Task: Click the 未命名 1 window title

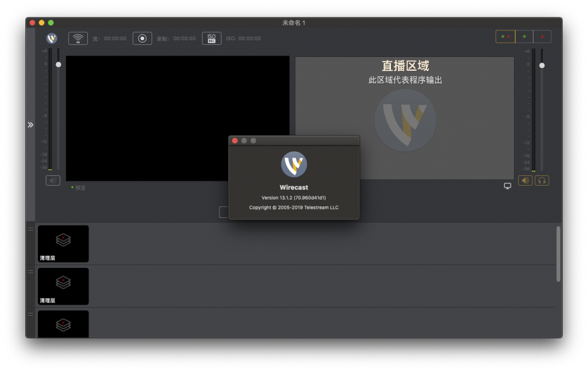Action: pyautogui.click(x=293, y=23)
